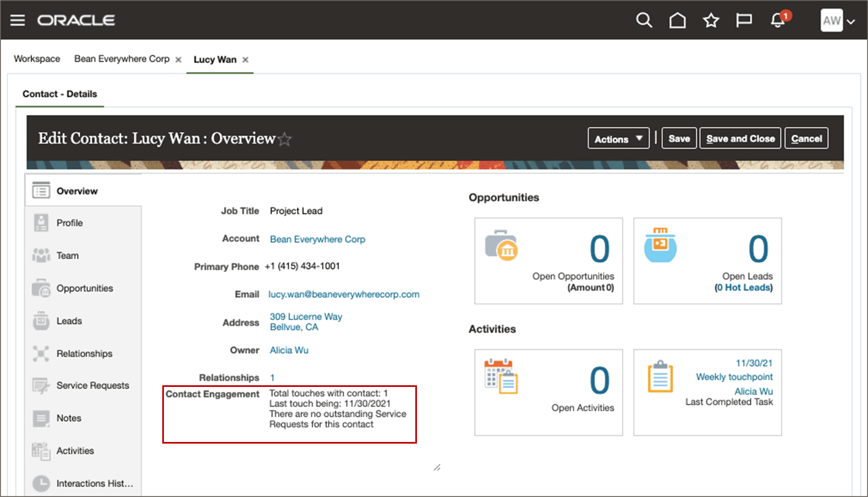This screenshot has width=868, height=497.
Task: Click the Relationships network icon
Action: click(x=41, y=353)
